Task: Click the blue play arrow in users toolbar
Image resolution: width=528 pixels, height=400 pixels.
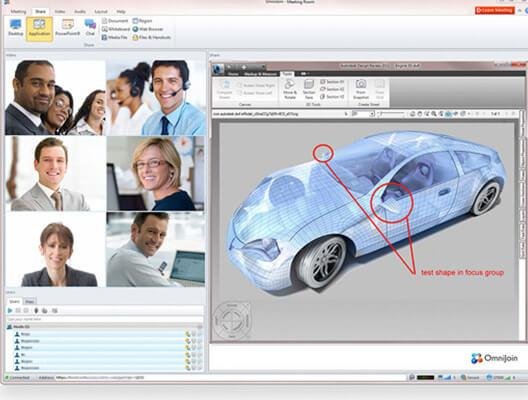Action: [10, 310]
